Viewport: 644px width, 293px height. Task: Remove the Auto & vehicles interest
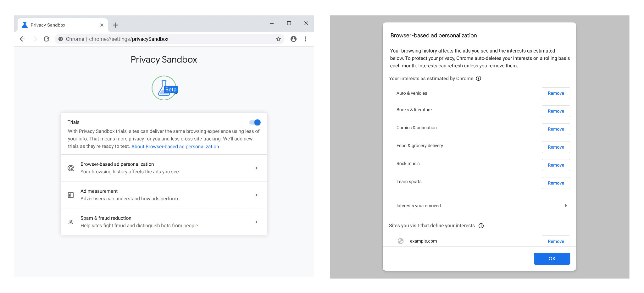click(x=556, y=93)
